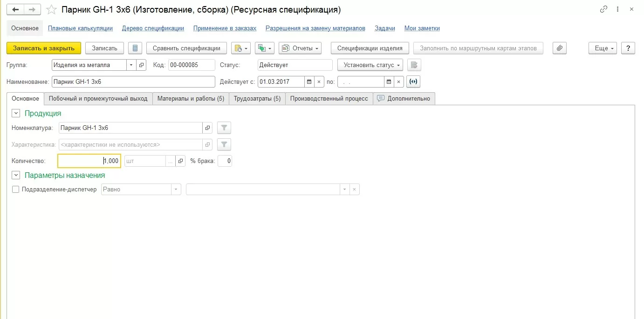Viewport: 644px width, 319px height.
Task: Click the period selection (••) icon
Action: (413, 81)
